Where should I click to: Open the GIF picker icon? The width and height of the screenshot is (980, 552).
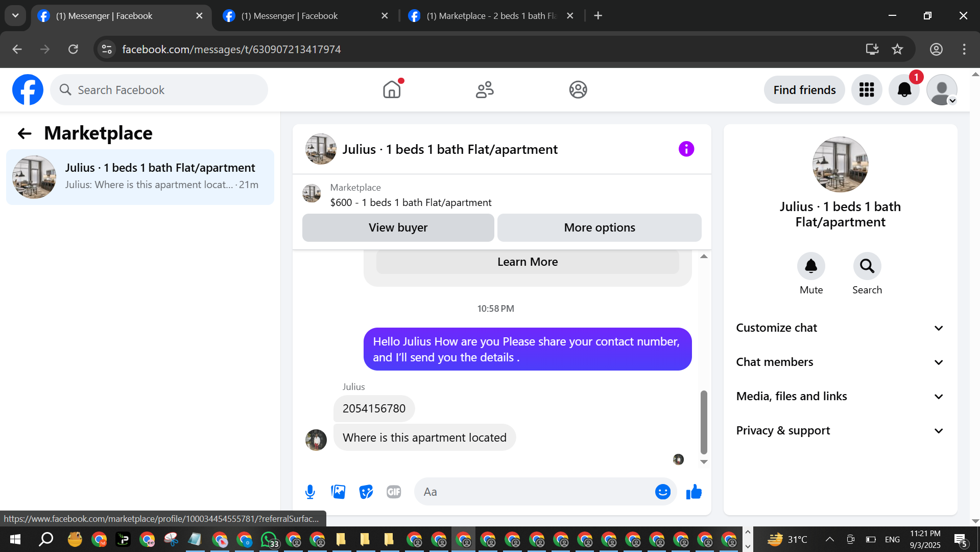394,492
